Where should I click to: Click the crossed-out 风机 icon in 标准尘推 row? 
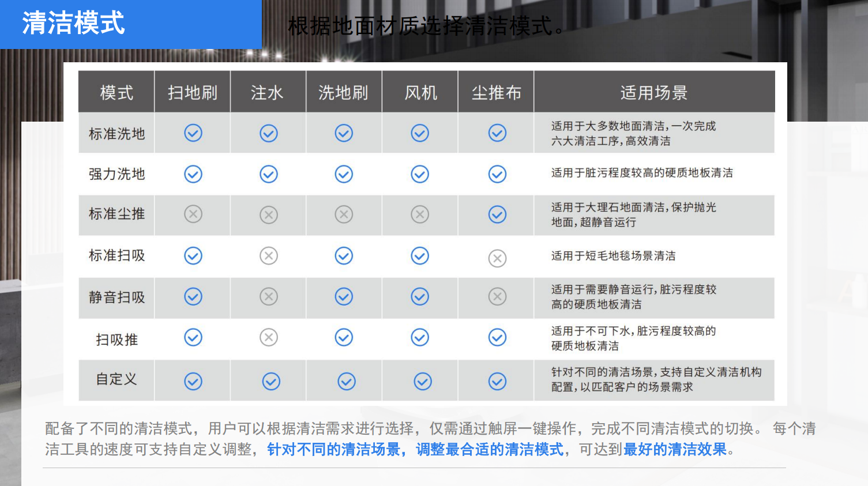click(x=420, y=214)
